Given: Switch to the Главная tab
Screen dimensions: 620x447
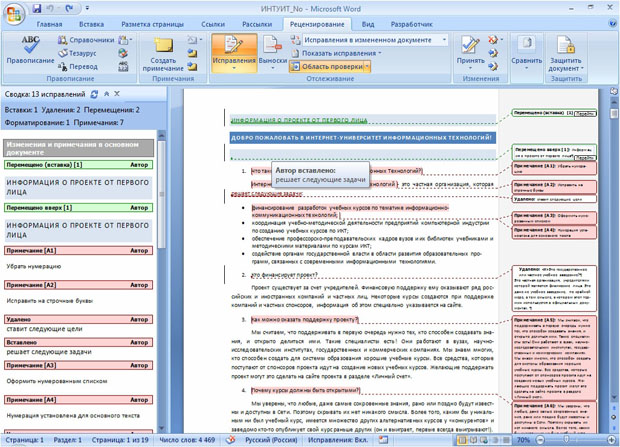Looking at the screenshot, I should [x=49, y=24].
